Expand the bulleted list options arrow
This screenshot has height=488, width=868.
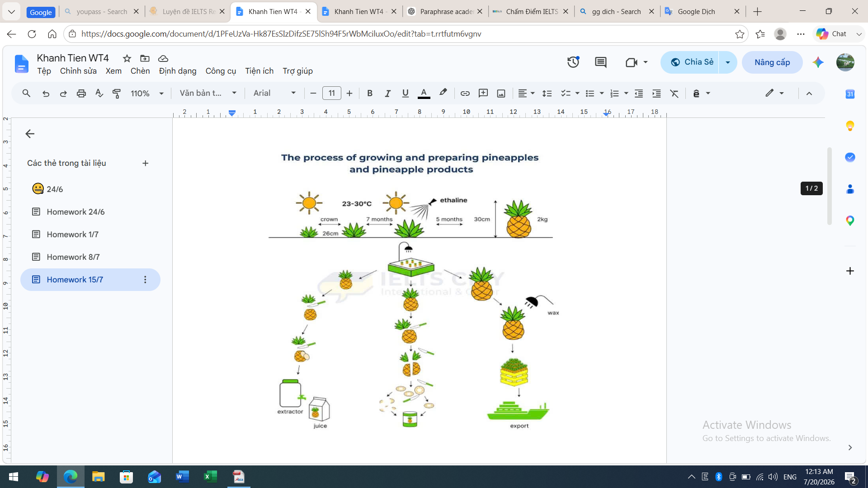click(602, 93)
